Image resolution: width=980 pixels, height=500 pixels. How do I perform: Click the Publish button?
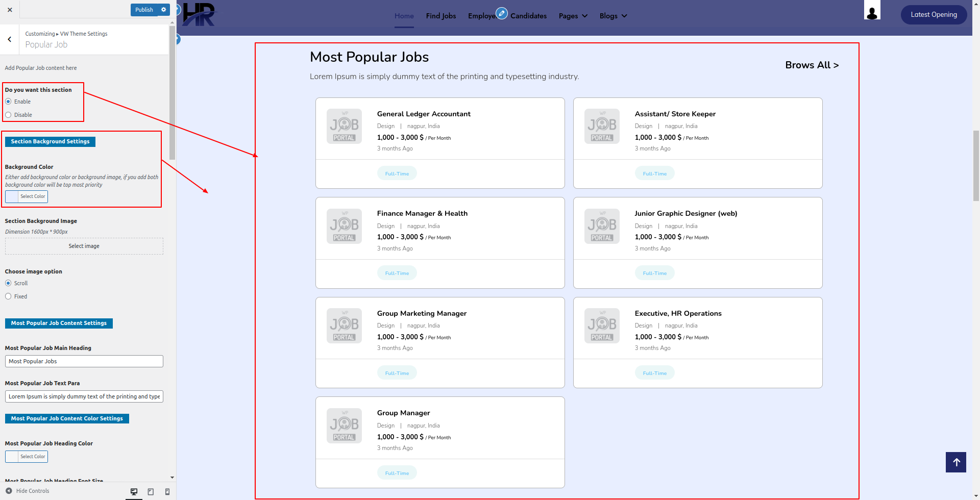[x=144, y=10]
